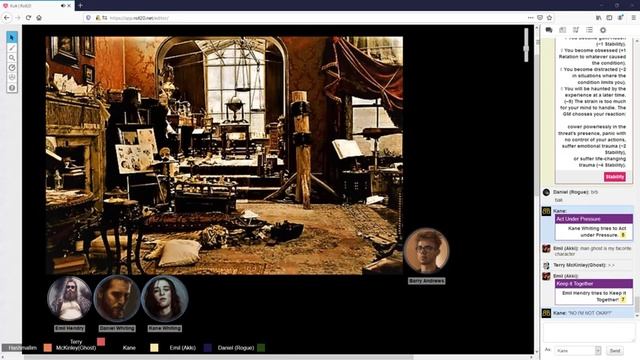Click Daniel (Rogue) green color swatch

[x=261, y=348]
